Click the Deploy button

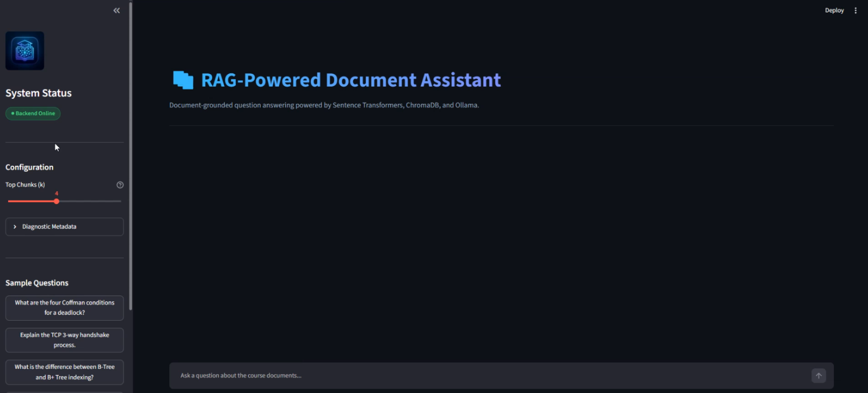[x=834, y=10]
